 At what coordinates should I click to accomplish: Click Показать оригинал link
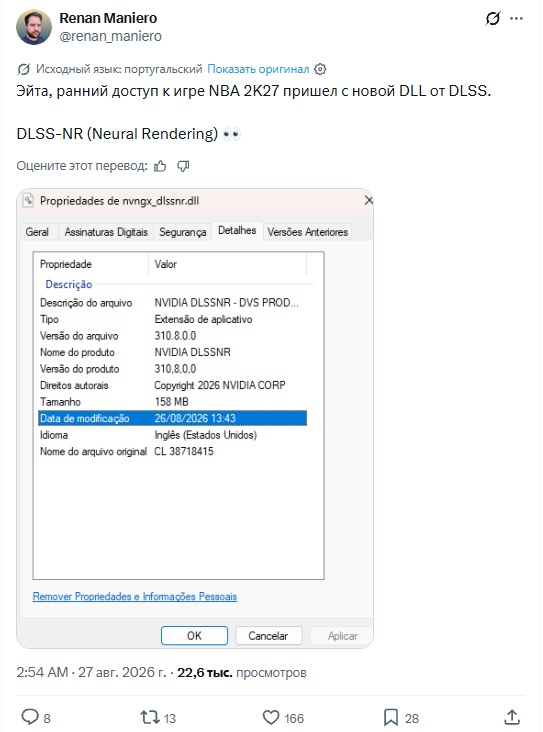(258, 69)
